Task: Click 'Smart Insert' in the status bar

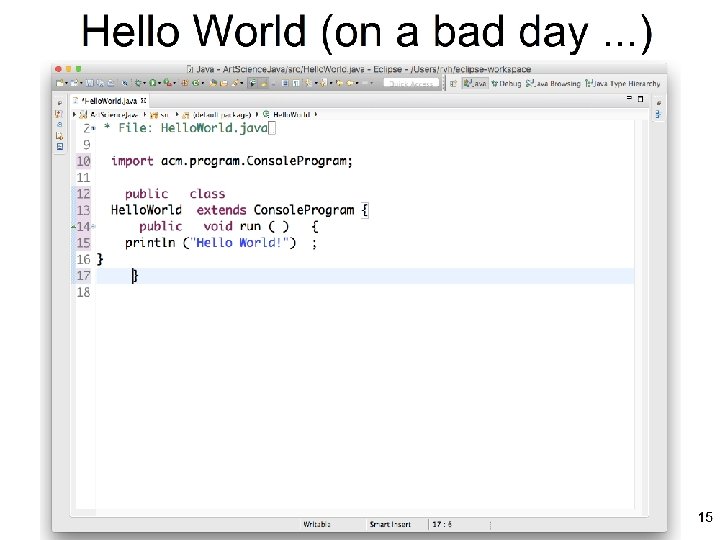Action: pos(390,524)
